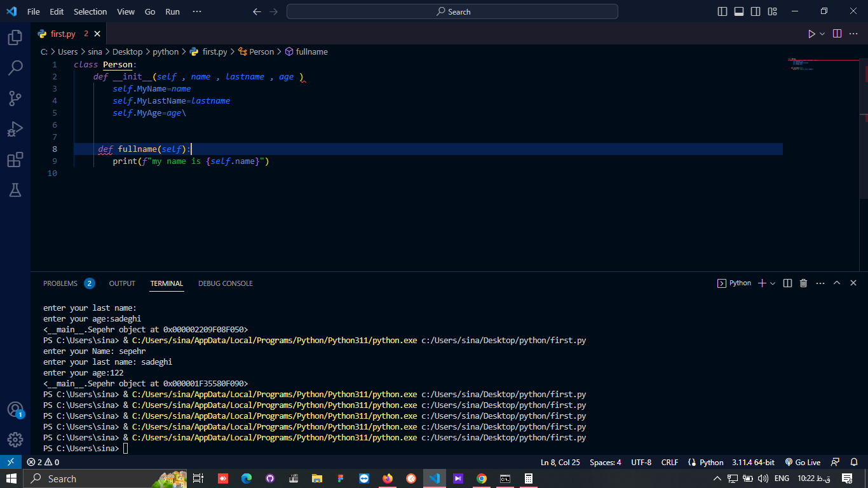Switch to the PROBLEMS tab
This screenshot has height=488, width=868.
tap(60, 283)
